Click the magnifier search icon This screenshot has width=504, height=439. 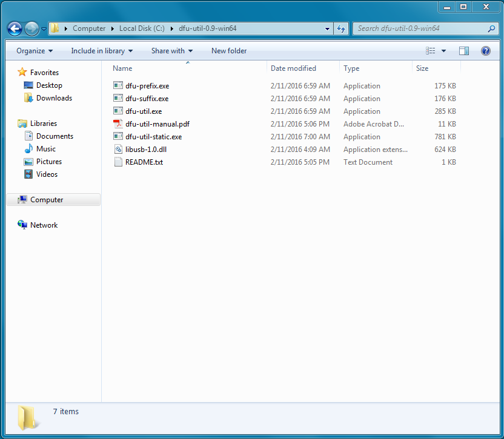pos(491,28)
